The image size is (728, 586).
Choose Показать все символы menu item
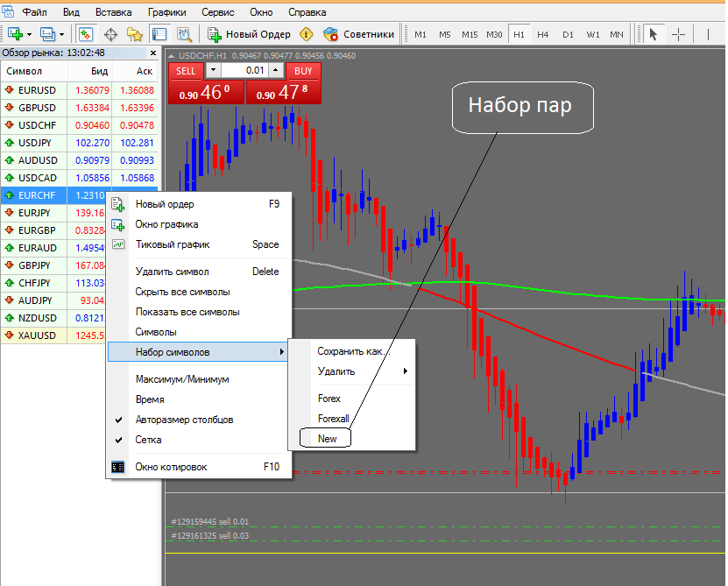pos(199,312)
